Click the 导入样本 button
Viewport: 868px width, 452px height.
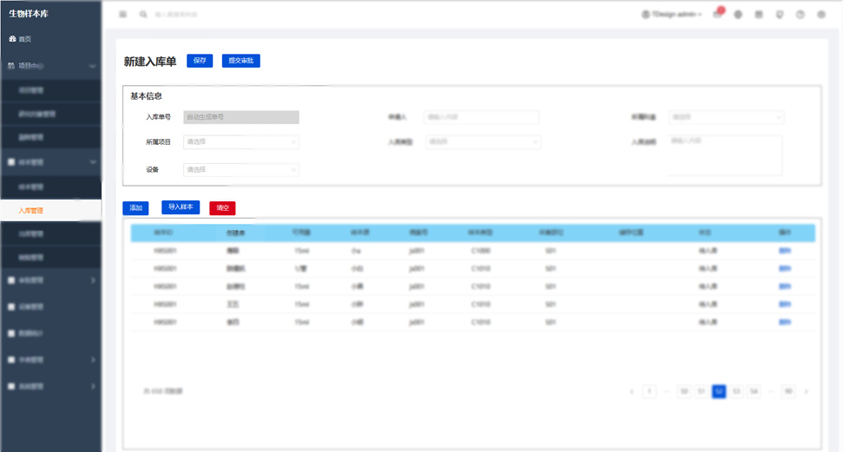click(x=181, y=207)
